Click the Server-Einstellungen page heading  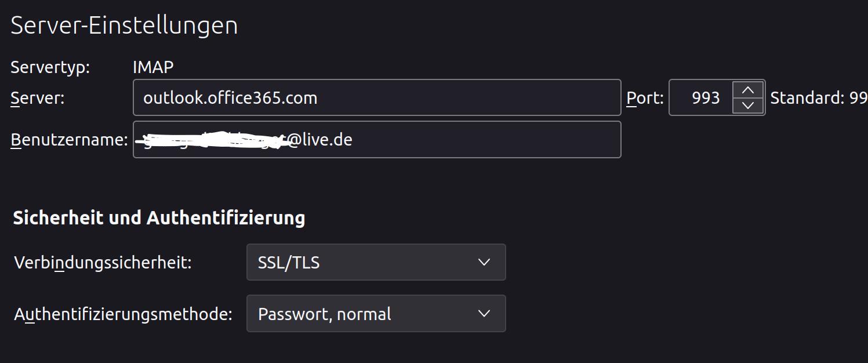pyautogui.click(x=124, y=26)
